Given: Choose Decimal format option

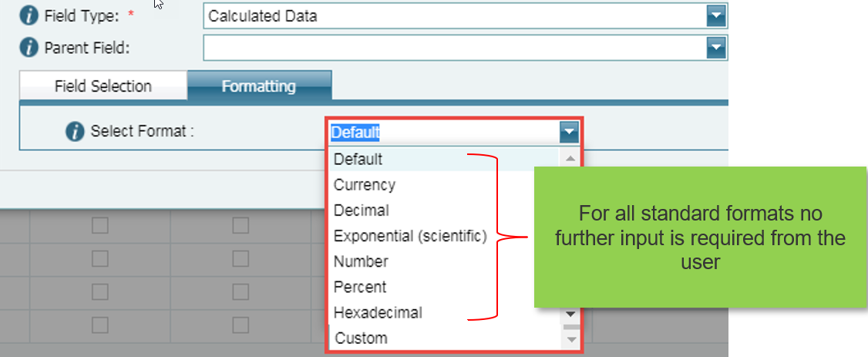Looking at the screenshot, I should [x=362, y=210].
